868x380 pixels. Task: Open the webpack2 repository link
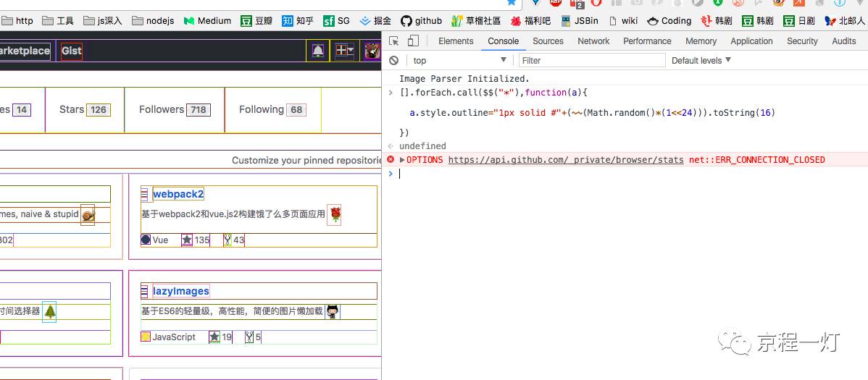pos(178,194)
